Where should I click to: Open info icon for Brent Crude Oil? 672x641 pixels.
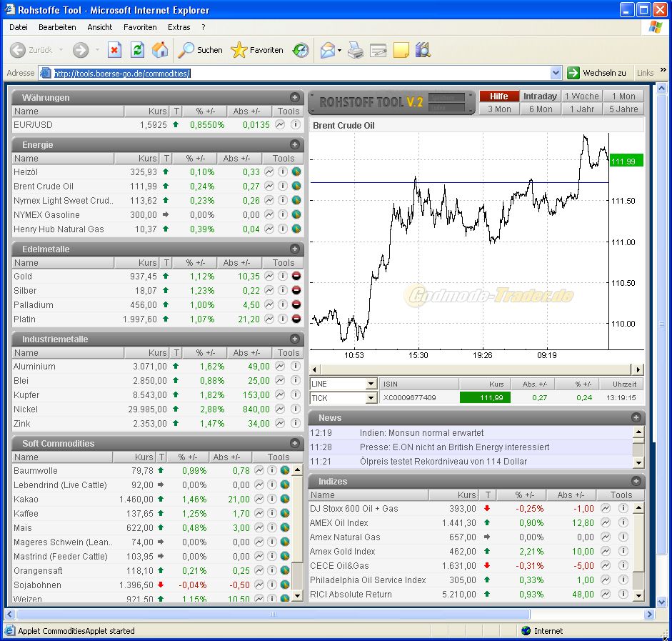pos(282,186)
